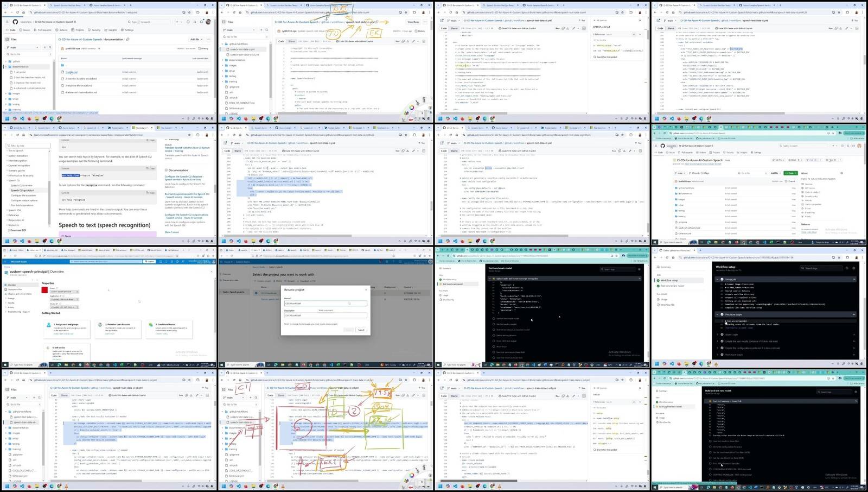Screen dimensions: 868x492
Task: Click Copilot button in Azure portal header
Action: tap(149, 261)
